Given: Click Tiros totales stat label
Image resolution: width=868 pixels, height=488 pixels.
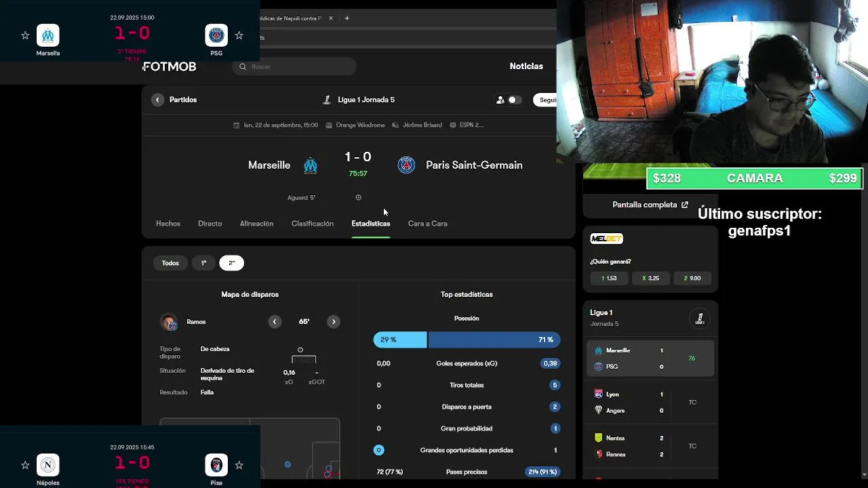Looking at the screenshot, I should [x=467, y=385].
